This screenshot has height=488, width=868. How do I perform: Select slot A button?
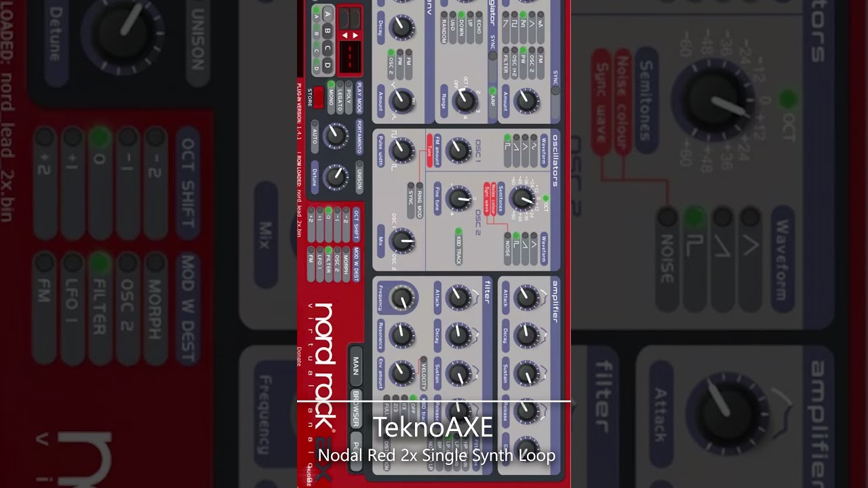coord(328,14)
